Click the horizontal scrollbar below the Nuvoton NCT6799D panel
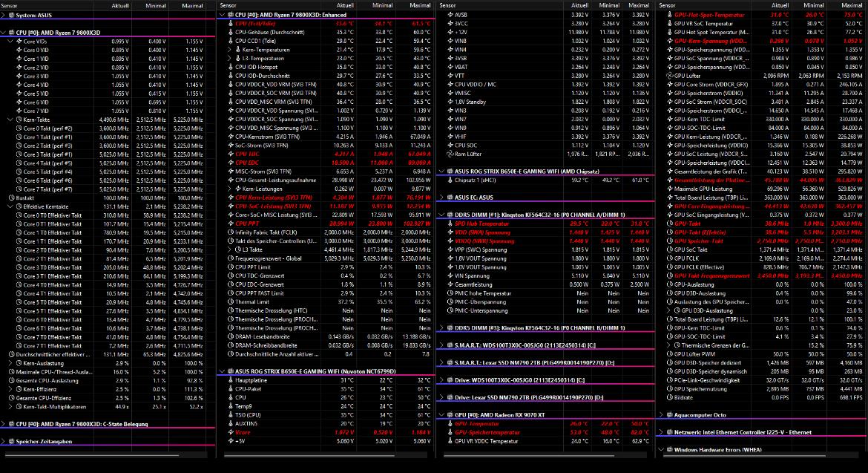This screenshot has height=473, width=868. (309, 456)
